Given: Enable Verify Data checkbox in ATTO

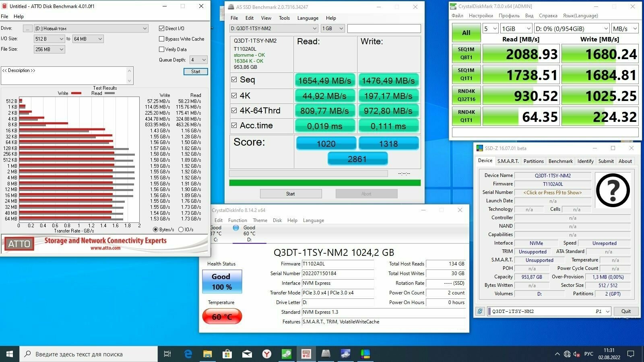Looking at the screenshot, I should click(161, 49).
